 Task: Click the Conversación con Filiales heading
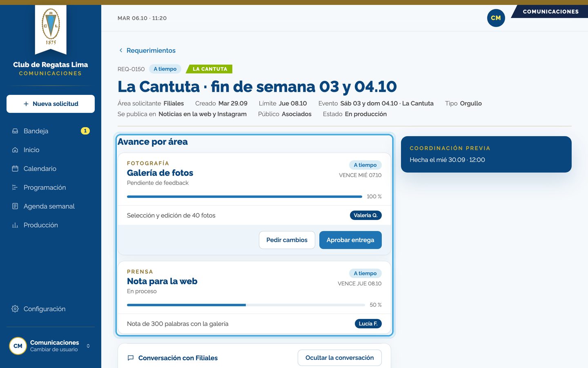point(178,358)
